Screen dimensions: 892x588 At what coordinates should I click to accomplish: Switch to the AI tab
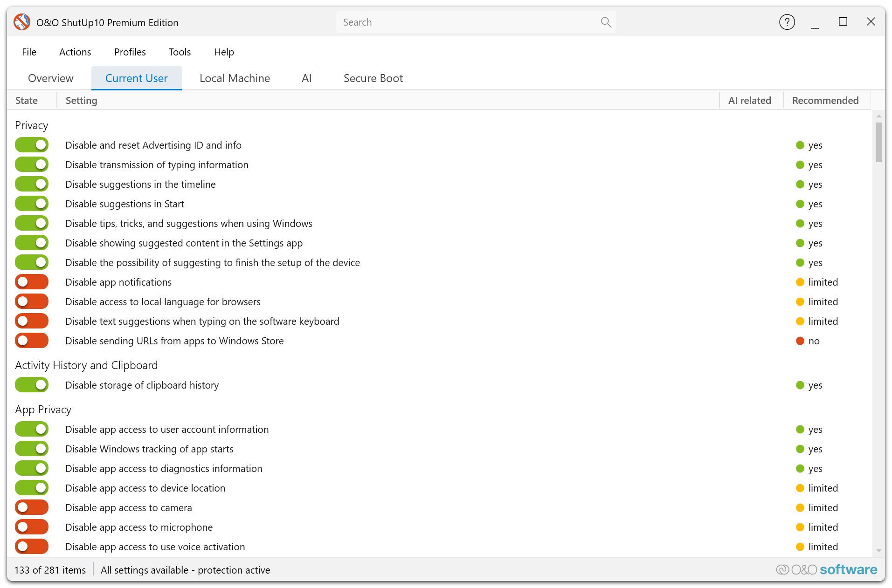[306, 78]
